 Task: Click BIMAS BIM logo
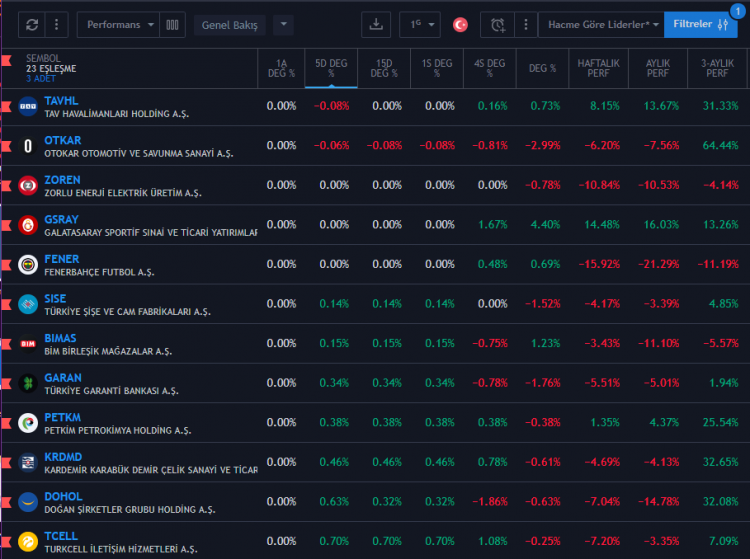coord(28,344)
